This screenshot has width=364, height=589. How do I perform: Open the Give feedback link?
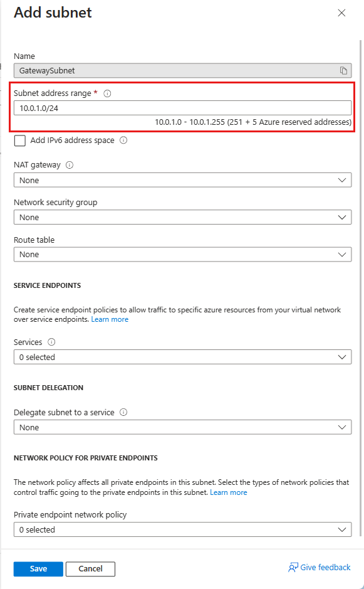pyautogui.click(x=320, y=567)
